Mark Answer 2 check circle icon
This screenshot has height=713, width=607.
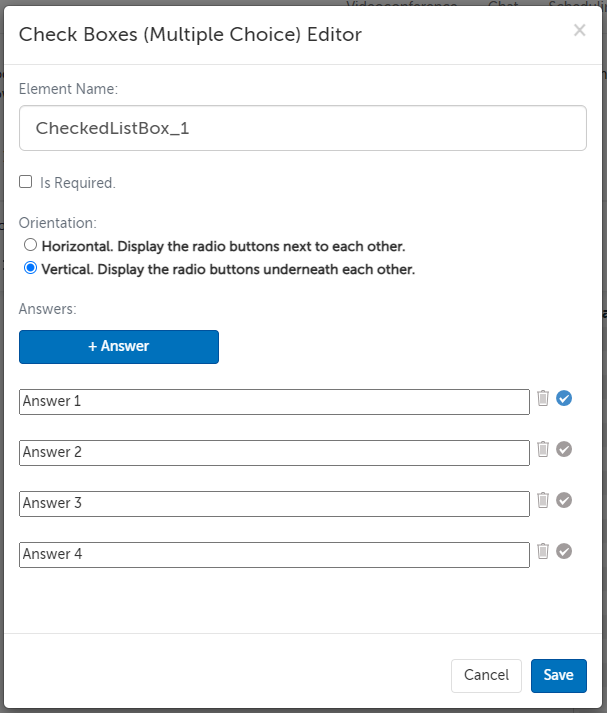(x=564, y=449)
